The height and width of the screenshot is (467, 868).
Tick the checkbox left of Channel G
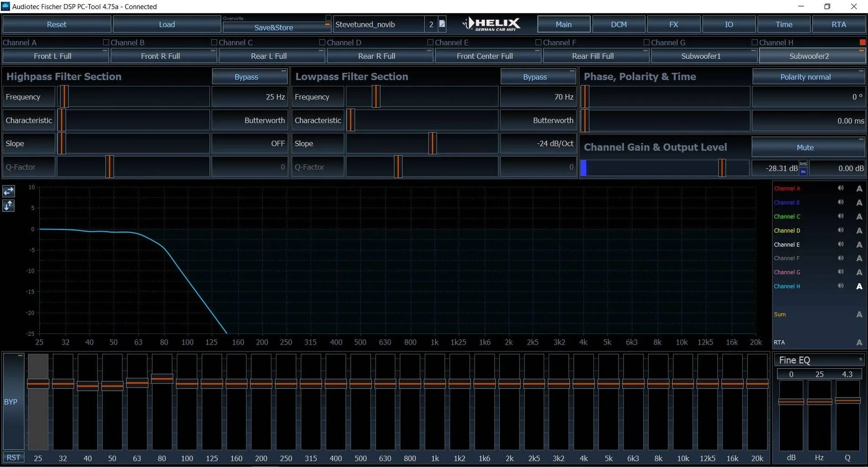(646, 42)
